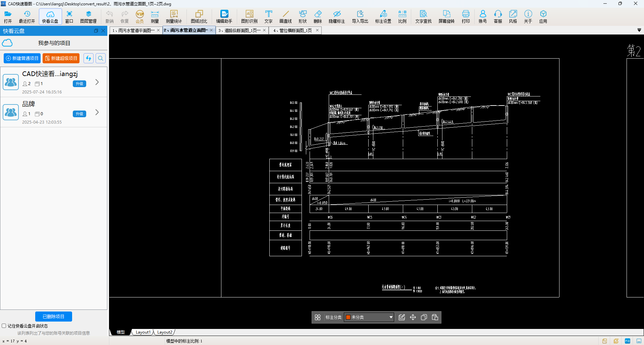
Task: Select the 画直线 draw line tool
Action: [x=285, y=16]
